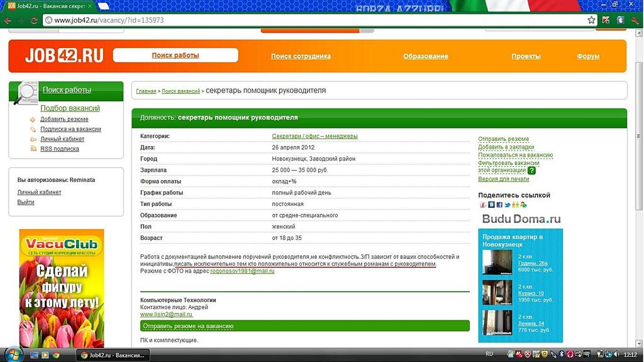Bookmark this page with the star icon
The height and width of the screenshot is (362, 644).
[591, 20]
